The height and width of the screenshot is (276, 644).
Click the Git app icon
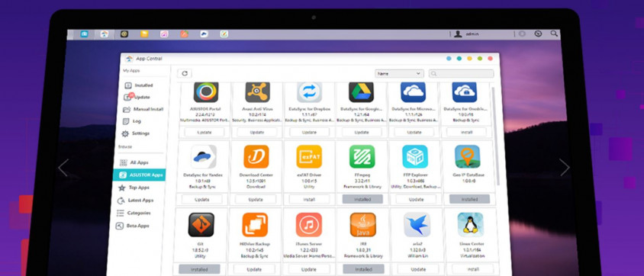tap(201, 225)
